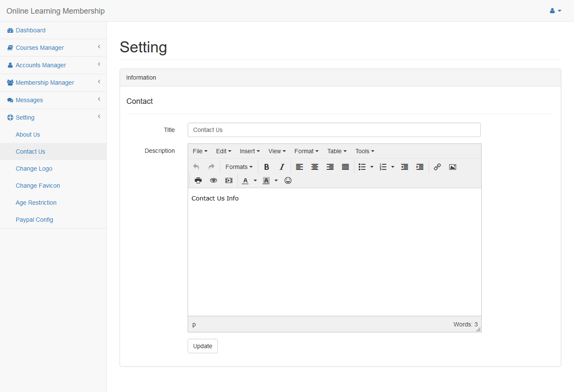Insert a bullet list
Screen dimensions: 574x392
(362, 167)
